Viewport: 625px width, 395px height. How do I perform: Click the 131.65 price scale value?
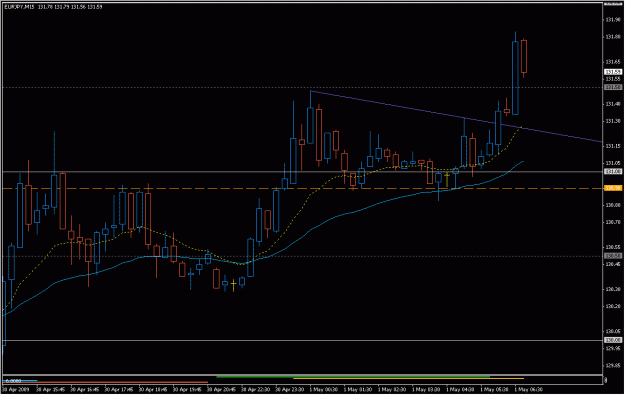pos(613,62)
